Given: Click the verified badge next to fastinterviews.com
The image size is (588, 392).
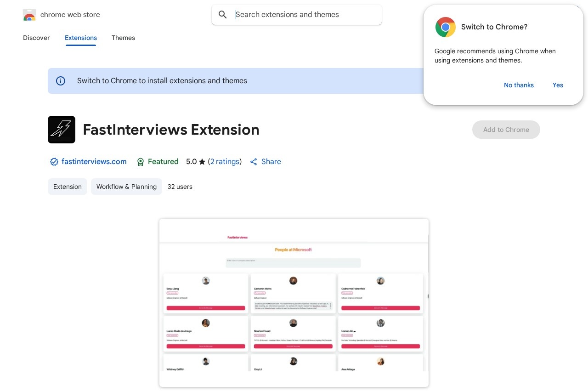Looking at the screenshot, I should coord(54,162).
